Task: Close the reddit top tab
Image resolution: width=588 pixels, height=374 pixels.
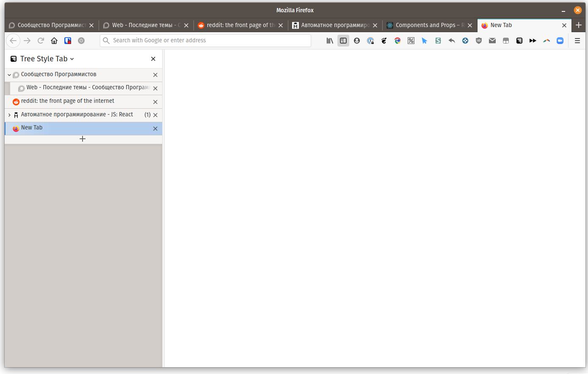Action: pyautogui.click(x=281, y=25)
